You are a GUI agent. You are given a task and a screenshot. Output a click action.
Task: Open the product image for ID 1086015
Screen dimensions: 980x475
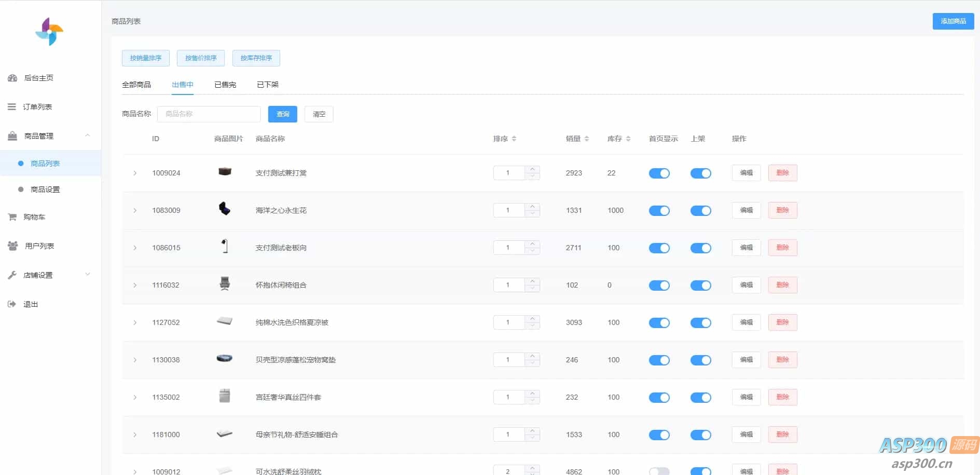point(225,246)
